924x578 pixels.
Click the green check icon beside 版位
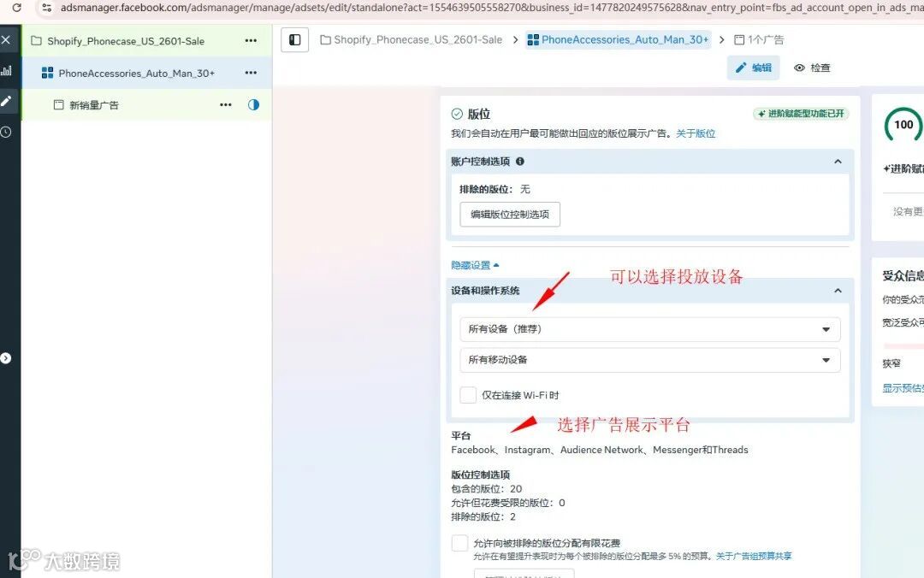pyautogui.click(x=457, y=114)
